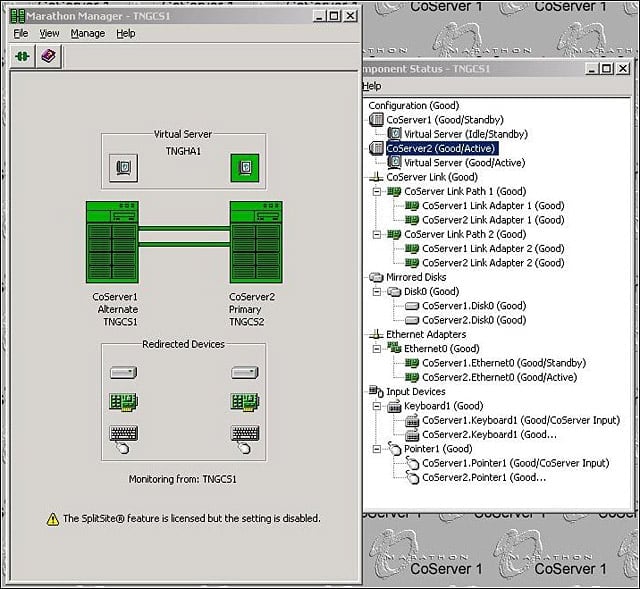Viewport: 640px width, 589px height.
Task: Select CoServer1 Link Adapter 1 (Good)
Action: click(493, 205)
